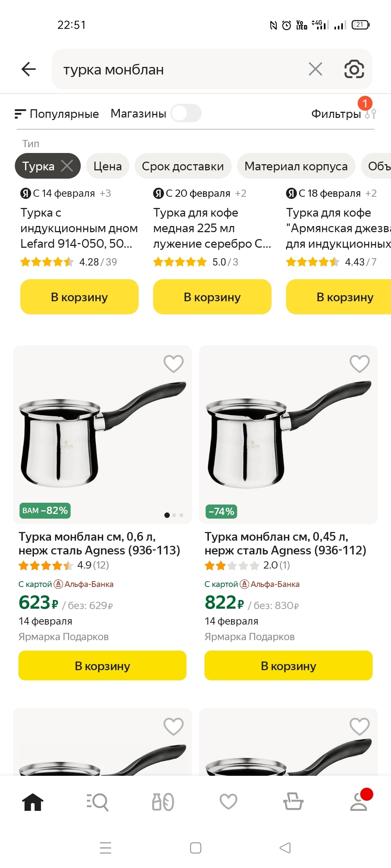This screenshot has width=391, height=868.
Task: Open favorites heart in bottom bar
Action: [228, 802]
